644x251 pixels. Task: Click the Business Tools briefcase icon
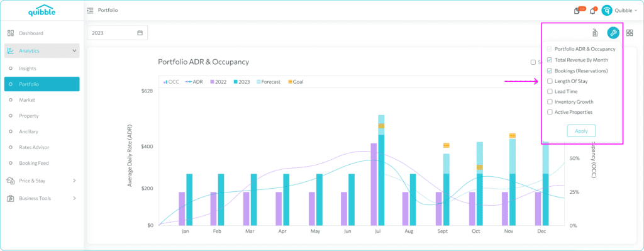tap(11, 198)
